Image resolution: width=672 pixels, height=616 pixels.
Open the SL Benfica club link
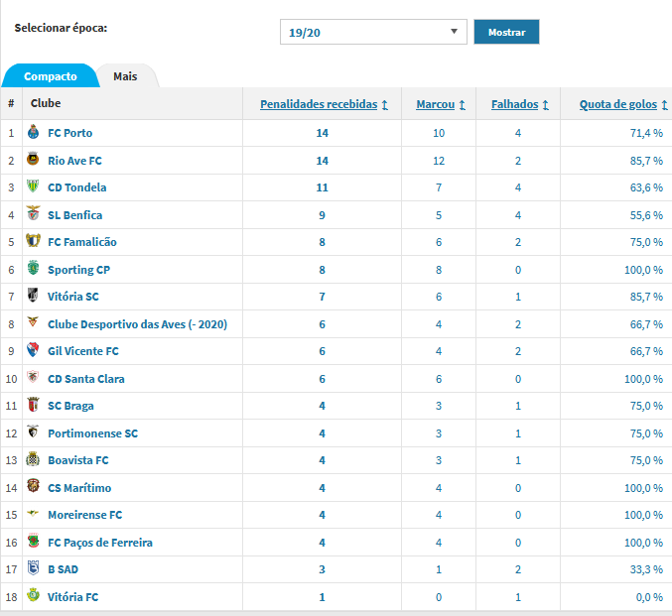click(x=75, y=215)
